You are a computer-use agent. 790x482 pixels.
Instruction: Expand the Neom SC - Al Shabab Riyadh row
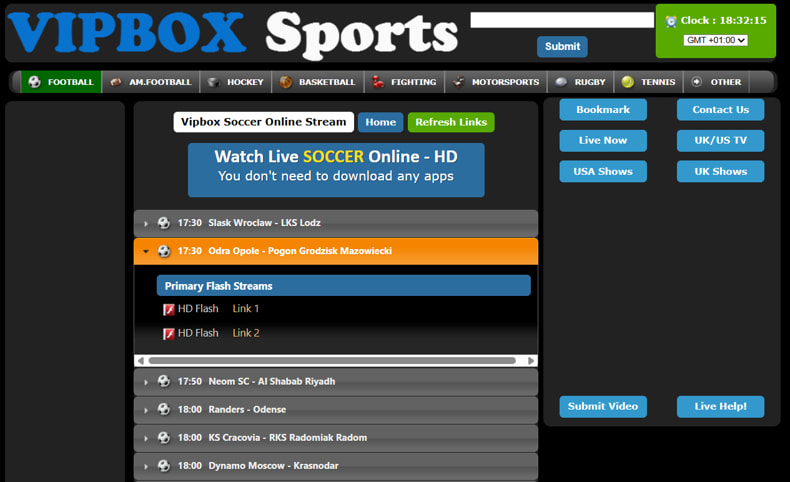[336, 382]
